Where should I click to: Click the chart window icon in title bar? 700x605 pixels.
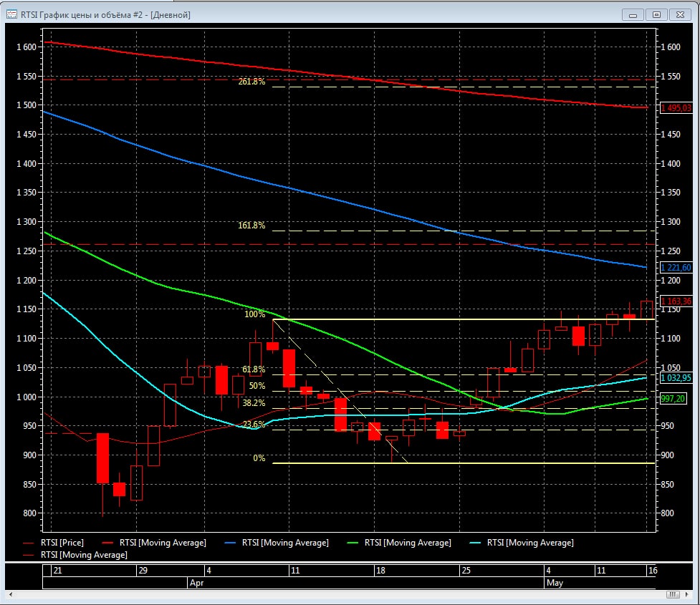point(12,14)
